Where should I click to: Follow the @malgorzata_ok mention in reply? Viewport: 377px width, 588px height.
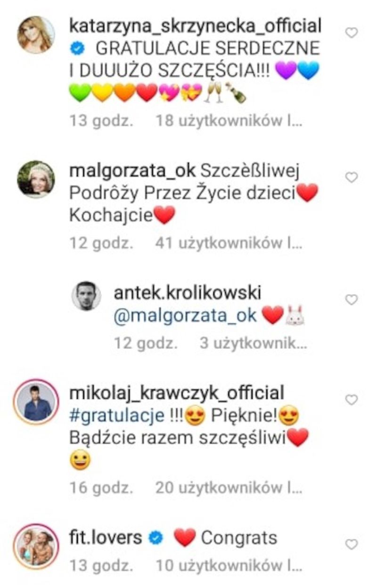tap(185, 315)
